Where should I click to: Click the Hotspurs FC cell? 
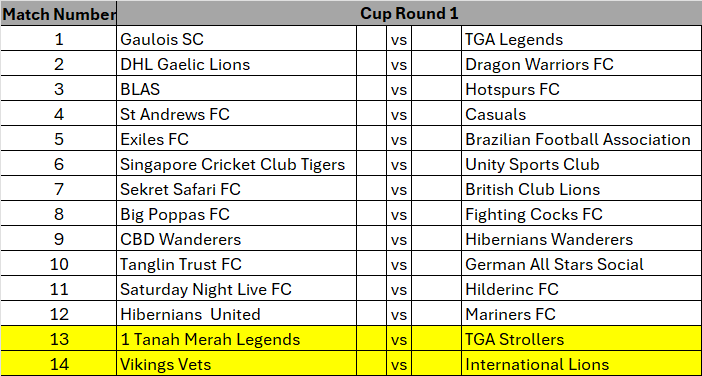point(581,89)
